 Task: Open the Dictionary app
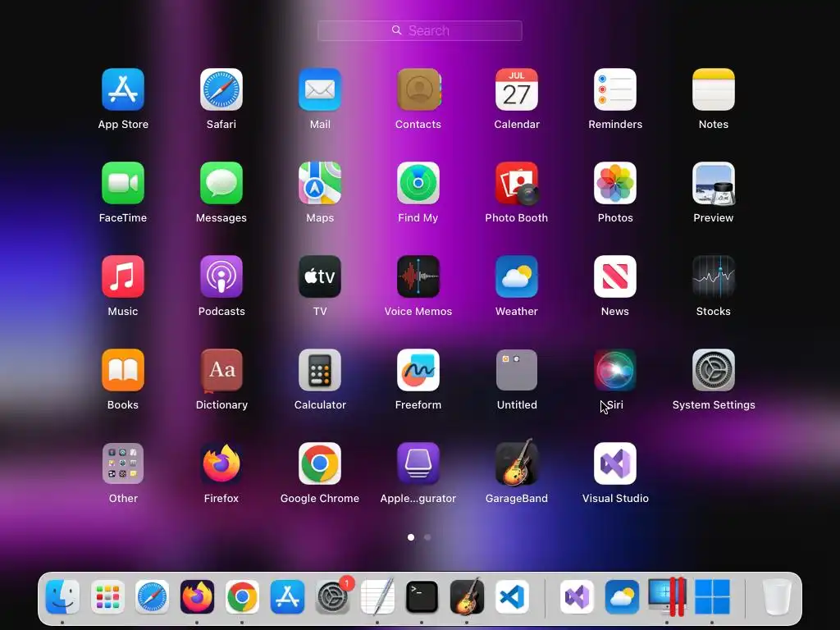point(221,370)
